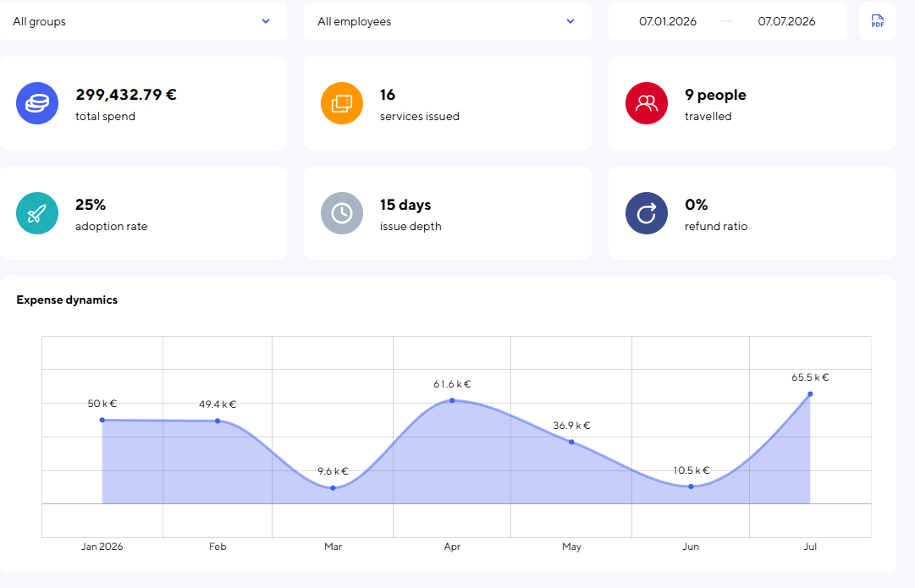Click the gray clock issue depth icon
The image size is (915, 588).
[x=342, y=213]
